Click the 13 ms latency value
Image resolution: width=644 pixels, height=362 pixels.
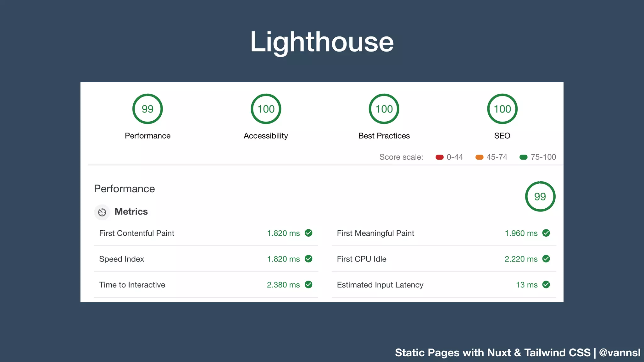pos(527,285)
